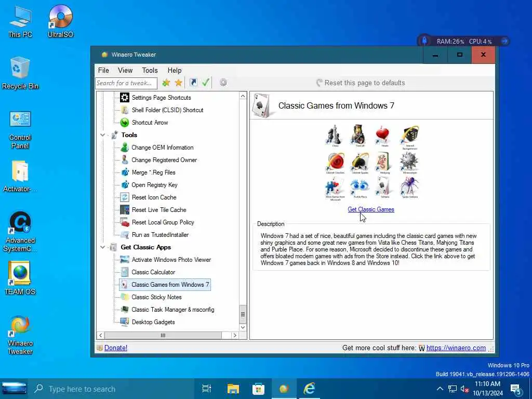Click the orange Bookmarks star toolbar icon

(179, 83)
